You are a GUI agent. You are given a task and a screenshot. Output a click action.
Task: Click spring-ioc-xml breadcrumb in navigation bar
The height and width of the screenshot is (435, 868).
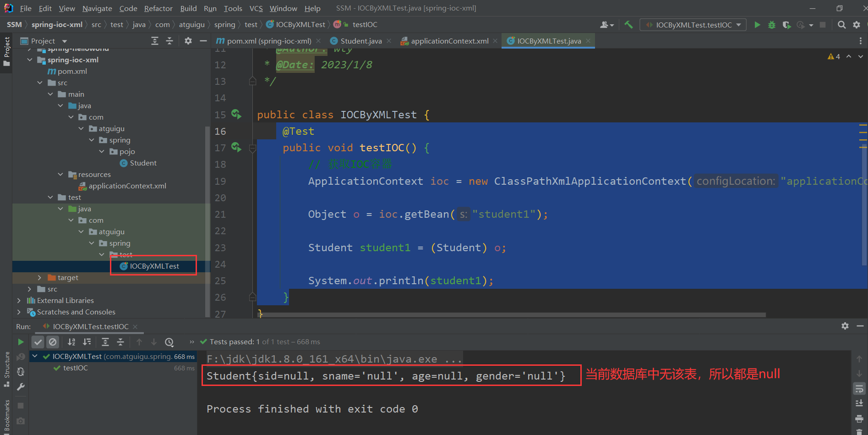(x=57, y=24)
